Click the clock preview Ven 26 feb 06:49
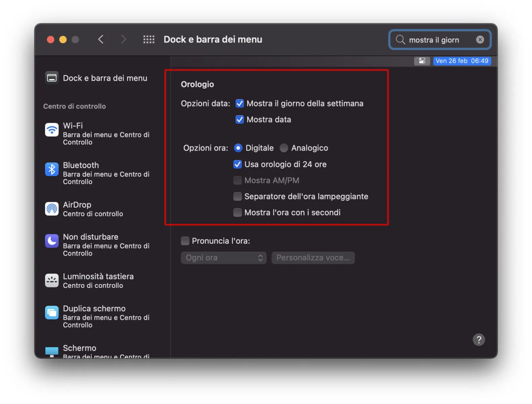The image size is (532, 404). pos(462,61)
